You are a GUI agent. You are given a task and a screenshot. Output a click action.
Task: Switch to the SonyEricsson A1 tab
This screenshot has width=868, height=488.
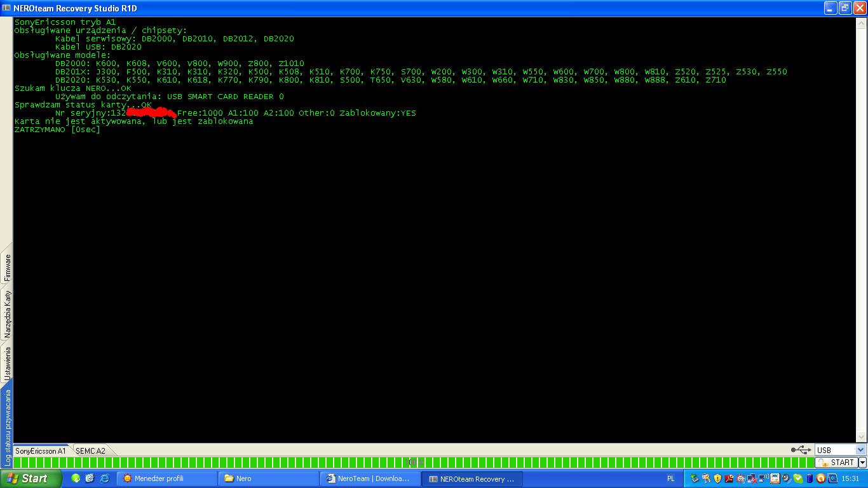41,451
